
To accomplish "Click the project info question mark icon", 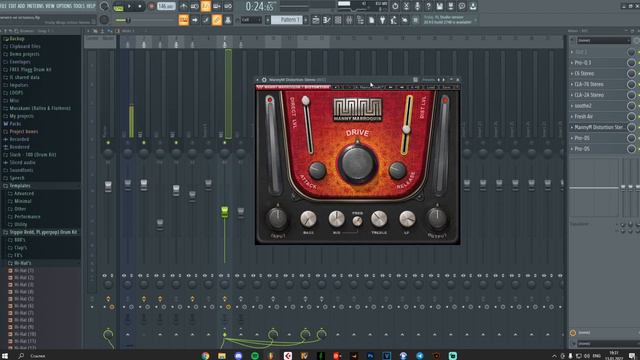I will coord(428,7).
